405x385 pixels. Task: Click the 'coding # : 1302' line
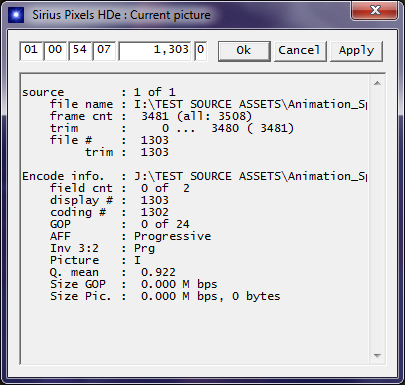(x=109, y=212)
